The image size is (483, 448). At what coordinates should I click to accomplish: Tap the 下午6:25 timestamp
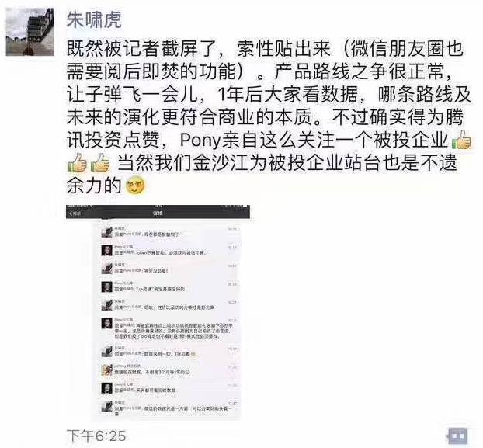[x=96, y=436]
